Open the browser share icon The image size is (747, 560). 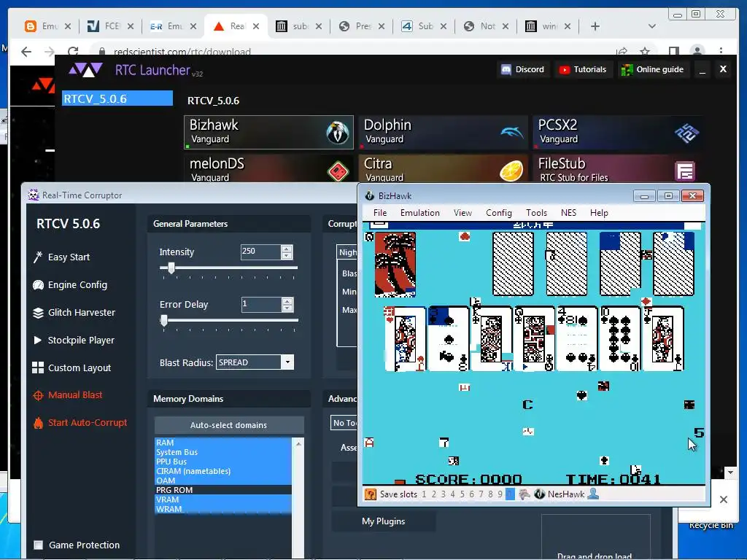(x=622, y=52)
